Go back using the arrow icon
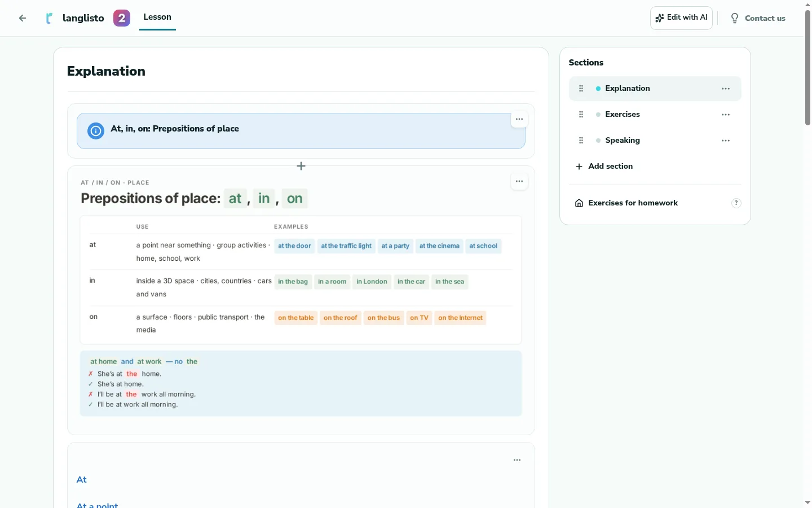812x508 pixels. click(x=23, y=18)
